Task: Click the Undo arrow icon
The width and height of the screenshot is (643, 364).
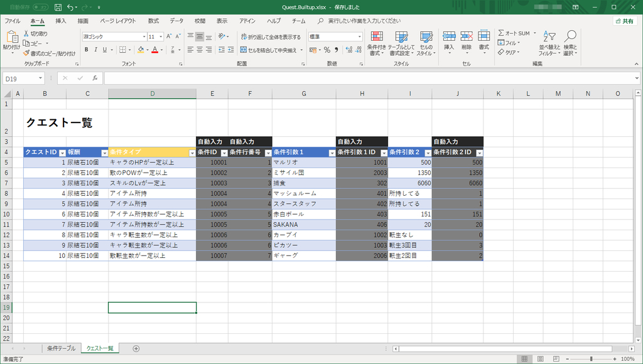Action: coord(70,8)
